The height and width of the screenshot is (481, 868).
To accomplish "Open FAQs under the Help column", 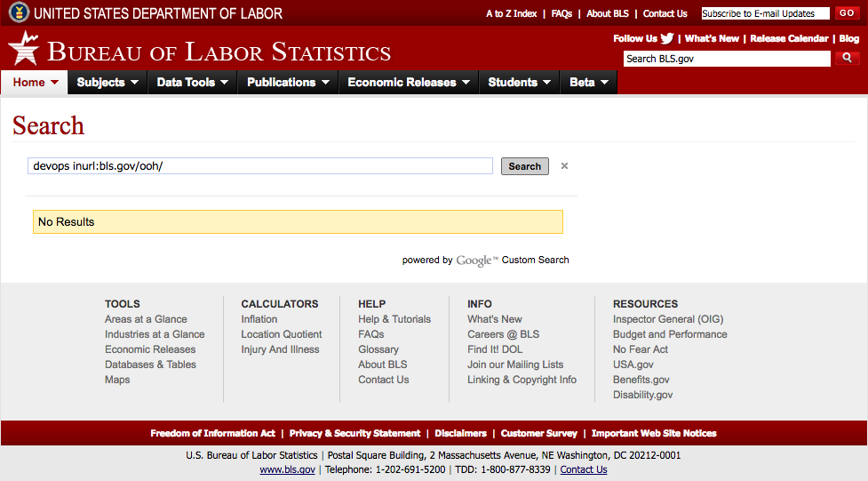I will point(370,334).
